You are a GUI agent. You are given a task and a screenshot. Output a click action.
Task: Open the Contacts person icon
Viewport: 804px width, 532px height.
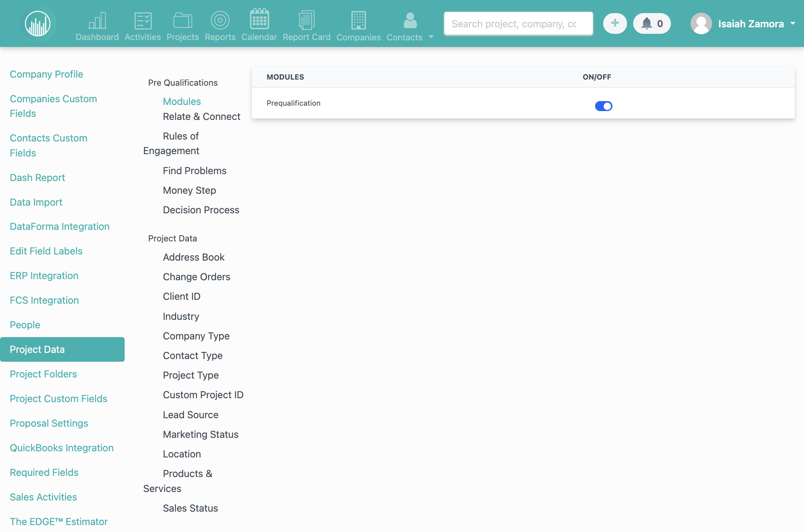[x=410, y=20]
